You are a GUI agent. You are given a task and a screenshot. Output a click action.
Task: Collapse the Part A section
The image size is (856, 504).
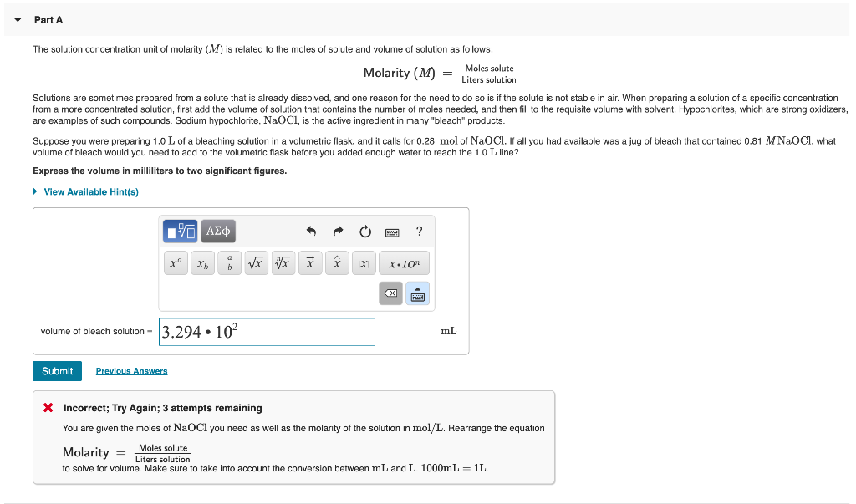tap(17, 19)
